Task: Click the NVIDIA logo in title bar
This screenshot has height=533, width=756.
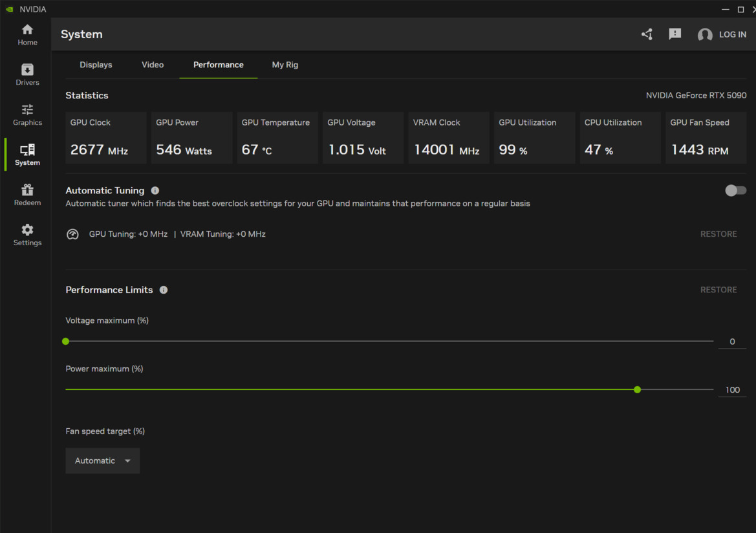Action: 9,9
